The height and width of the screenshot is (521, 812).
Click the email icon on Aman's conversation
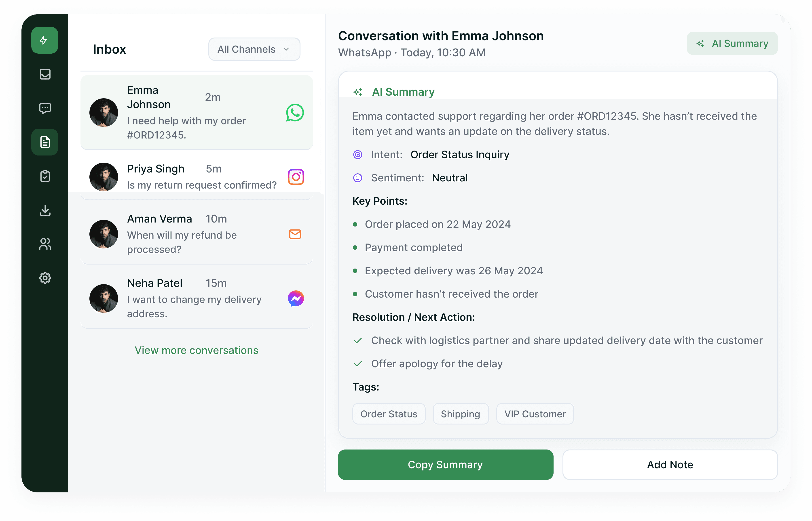(x=295, y=234)
